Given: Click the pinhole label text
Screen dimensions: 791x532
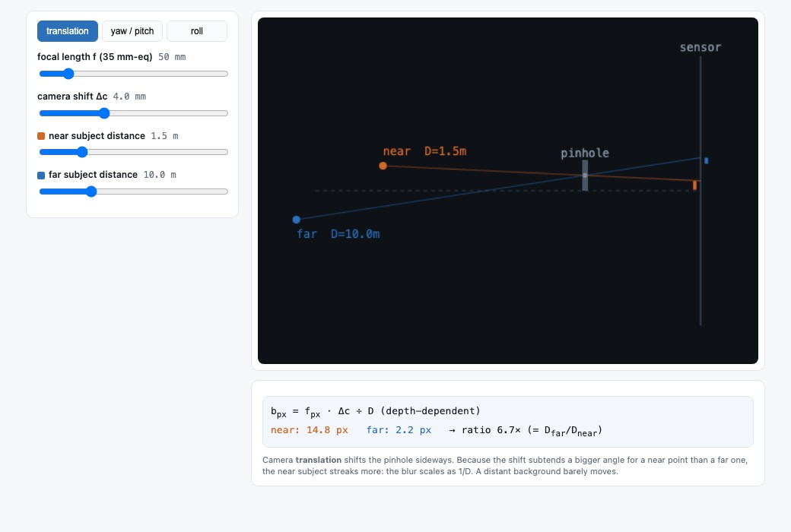Looking at the screenshot, I should 585,154.
